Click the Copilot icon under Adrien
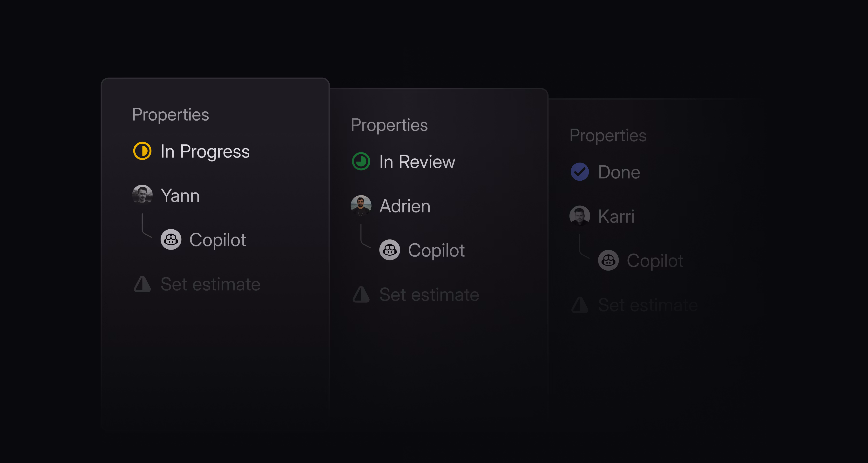This screenshot has width=868, height=463. click(390, 250)
